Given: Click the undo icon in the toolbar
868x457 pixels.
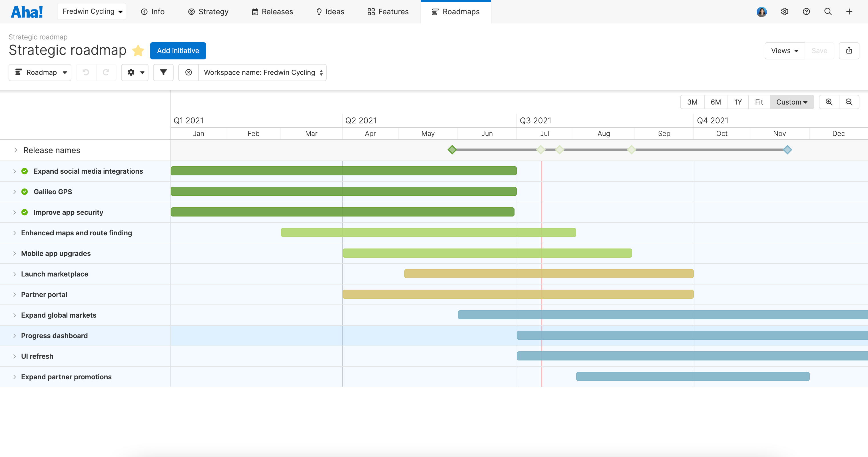Looking at the screenshot, I should 86,72.
